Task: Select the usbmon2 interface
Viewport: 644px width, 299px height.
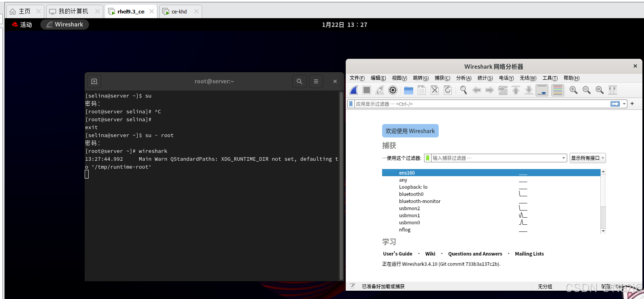Action: pyautogui.click(x=491, y=208)
